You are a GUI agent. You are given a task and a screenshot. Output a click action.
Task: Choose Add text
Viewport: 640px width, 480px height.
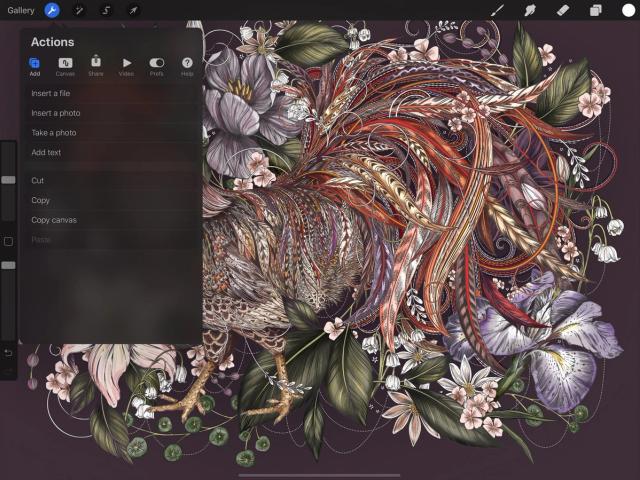(112, 152)
